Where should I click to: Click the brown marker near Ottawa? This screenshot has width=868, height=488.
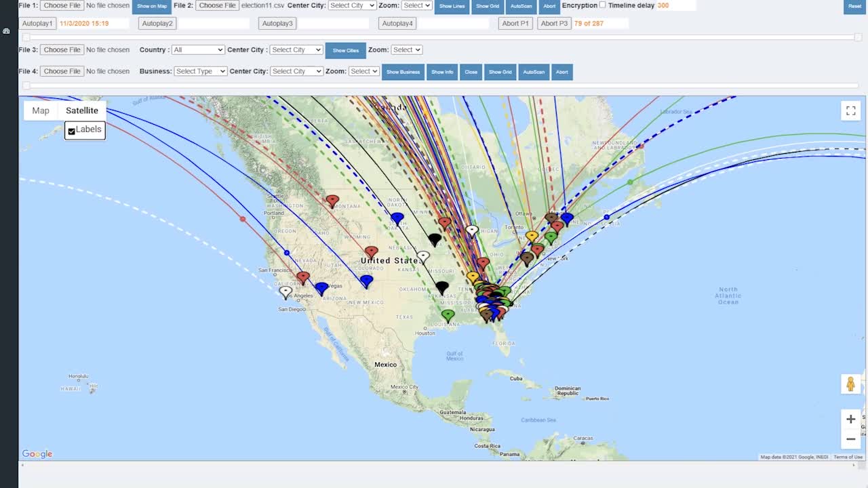(551, 218)
